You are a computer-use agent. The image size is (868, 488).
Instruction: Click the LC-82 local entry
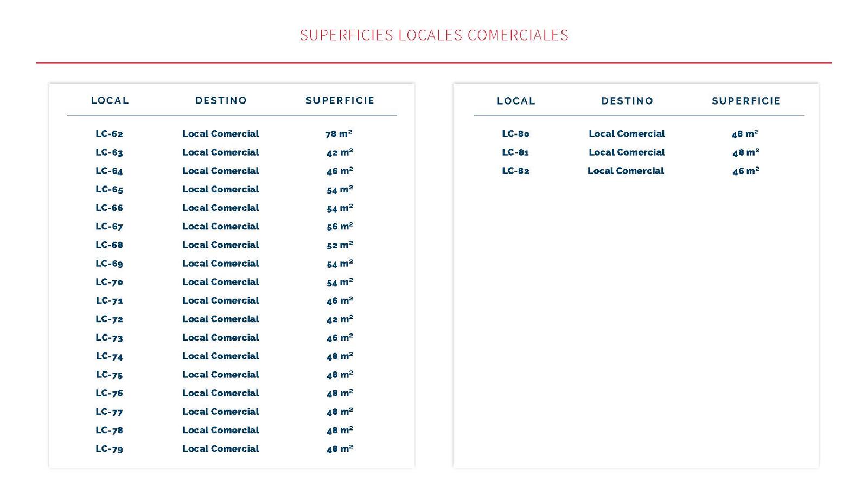coord(515,171)
